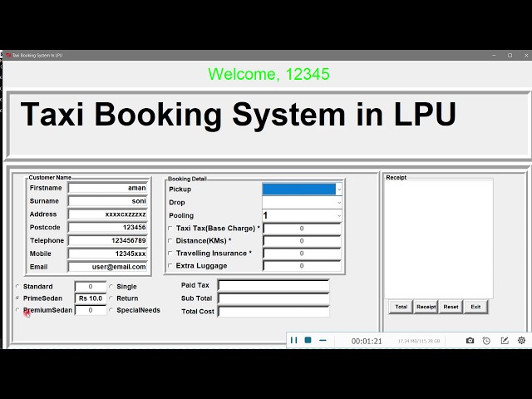Minimize the recorder toolbar dash icon
This screenshot has height=399, width=532.
(x=323, y=340)
